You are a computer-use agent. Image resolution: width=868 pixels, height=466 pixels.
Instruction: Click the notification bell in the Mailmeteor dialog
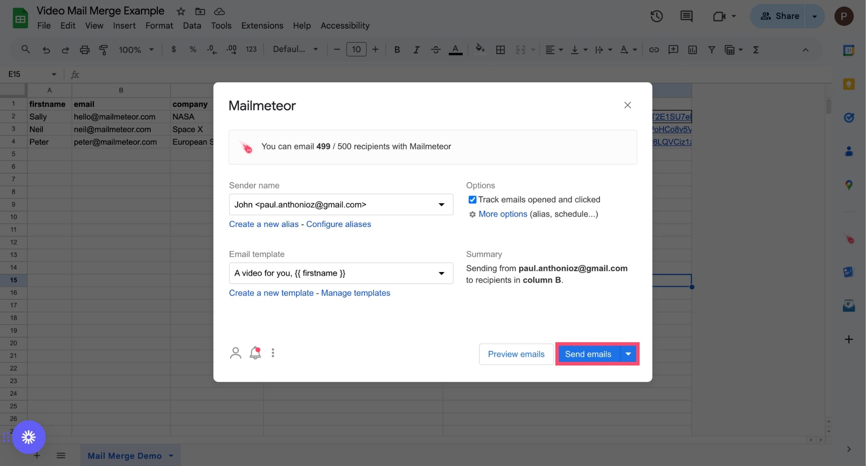(x=255, y=353)
